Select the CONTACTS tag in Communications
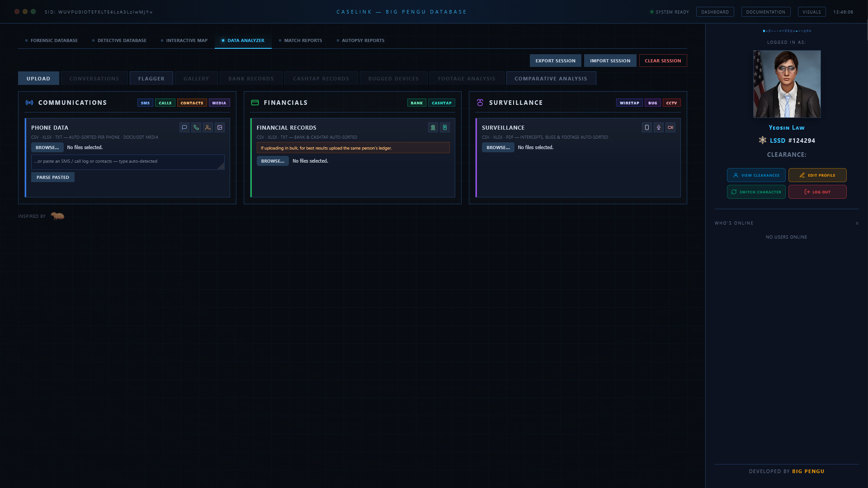868x488 pixels. tap(192, 103)
